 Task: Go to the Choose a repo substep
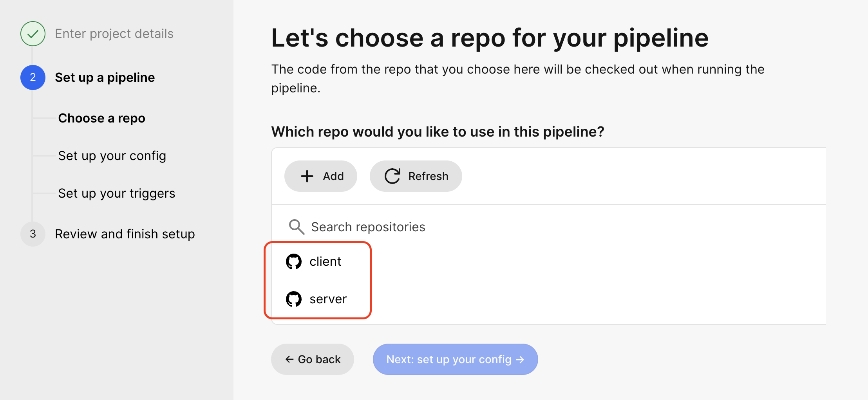click(x=101, y=118)
